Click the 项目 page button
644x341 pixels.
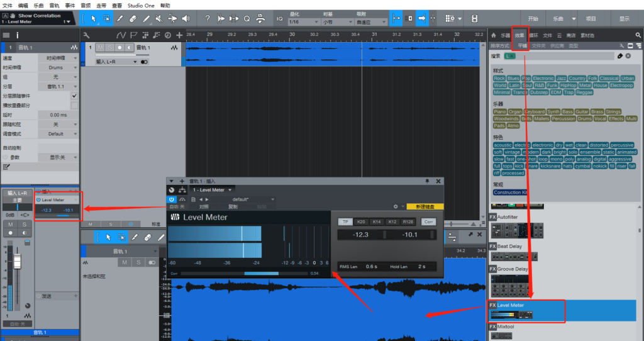pos(591,18)
